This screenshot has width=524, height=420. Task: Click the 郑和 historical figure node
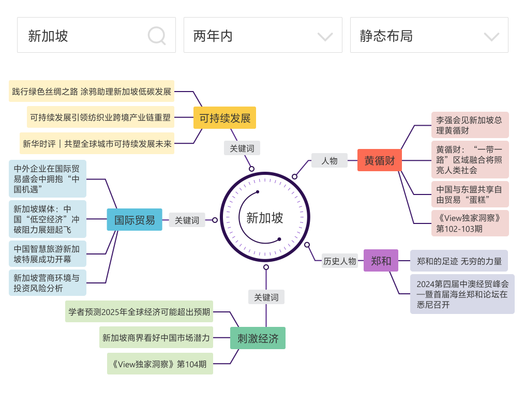[381, 260]
